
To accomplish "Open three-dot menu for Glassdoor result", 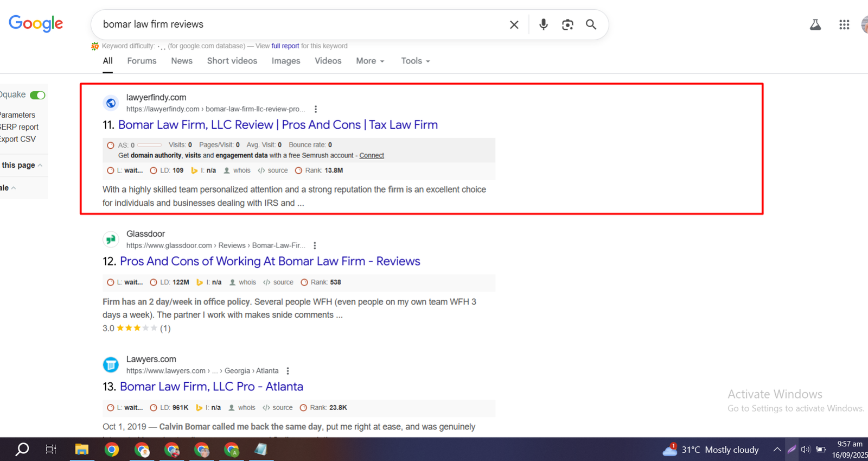I will point(315,245).
